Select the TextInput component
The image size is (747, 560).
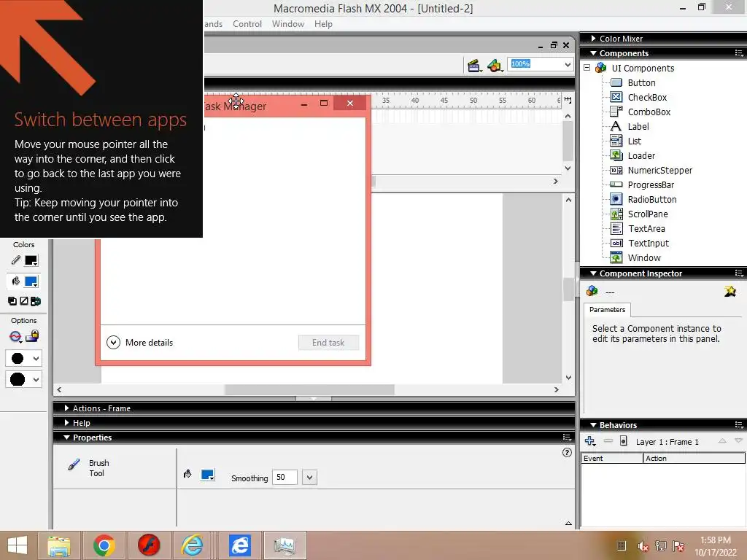[649, 244]
